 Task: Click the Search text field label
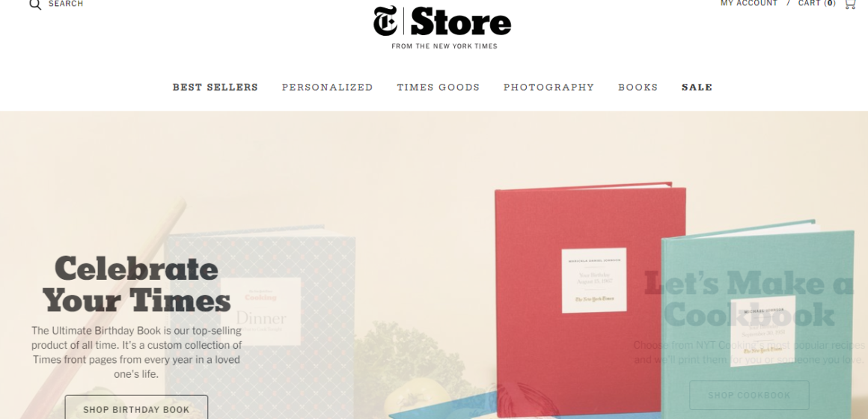[66, 4]
